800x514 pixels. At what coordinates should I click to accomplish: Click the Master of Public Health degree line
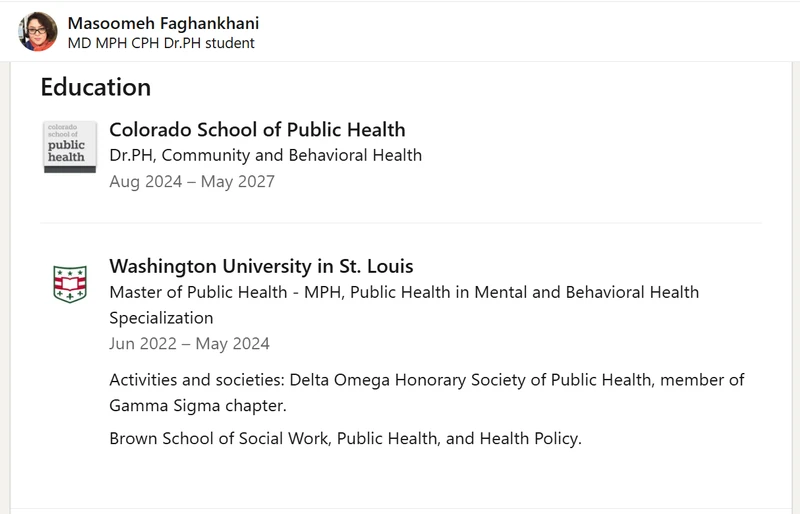(404, 292)
